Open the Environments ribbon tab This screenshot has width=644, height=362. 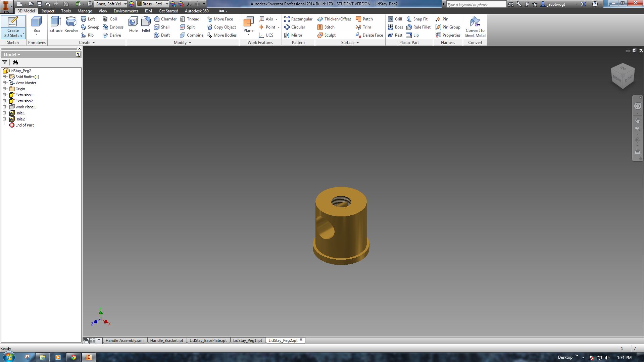(126, 11)
